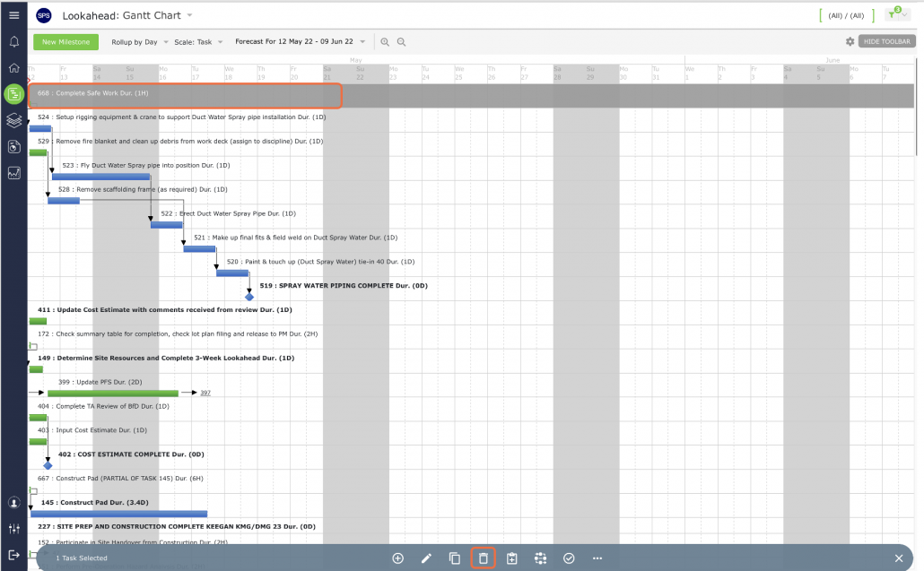Screen dimensions: 924x571
Task: Select task 529 Remove fire blanket label
Action: click(x=180, y=142)
